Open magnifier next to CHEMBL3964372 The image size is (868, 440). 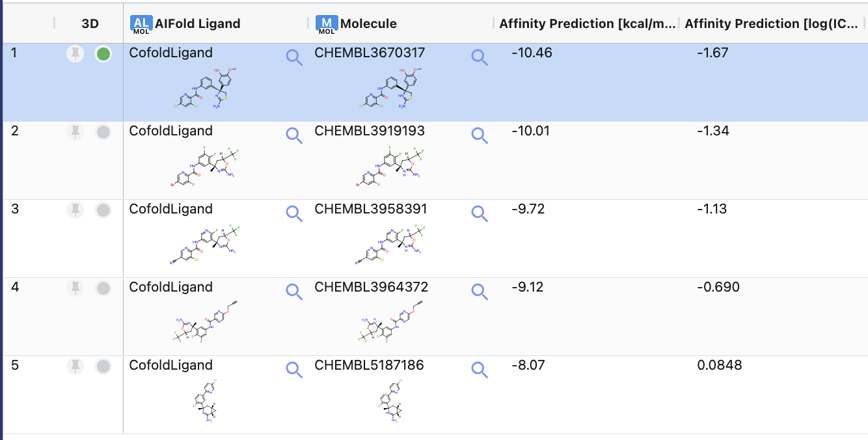click(480, 292)
